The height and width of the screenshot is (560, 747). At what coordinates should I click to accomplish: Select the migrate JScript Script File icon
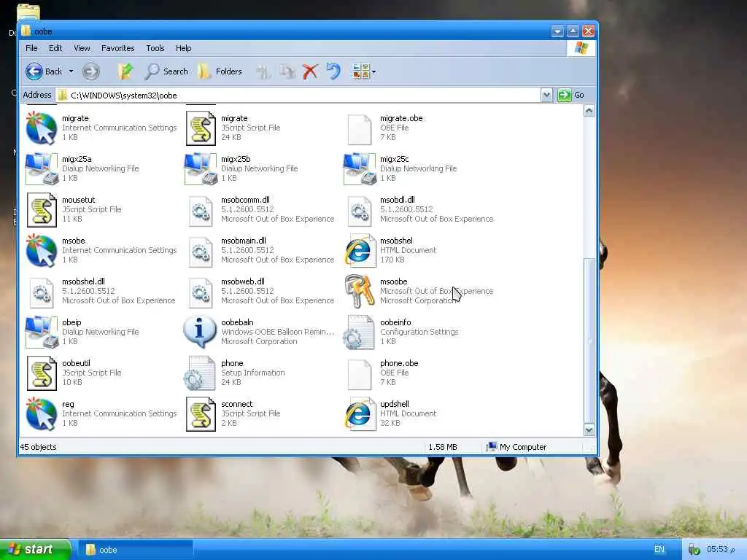[x=201, y=128]
